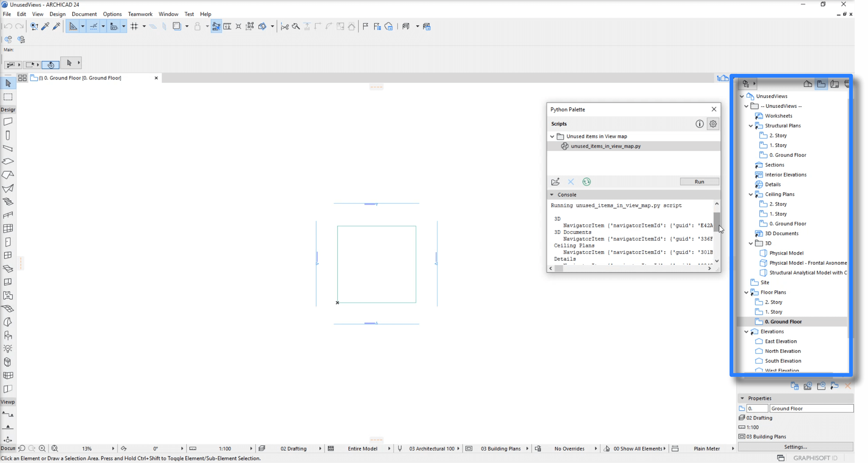The image size is (868, 463).
Task: Open Python Palette settings gear
Action: [713, 124]
